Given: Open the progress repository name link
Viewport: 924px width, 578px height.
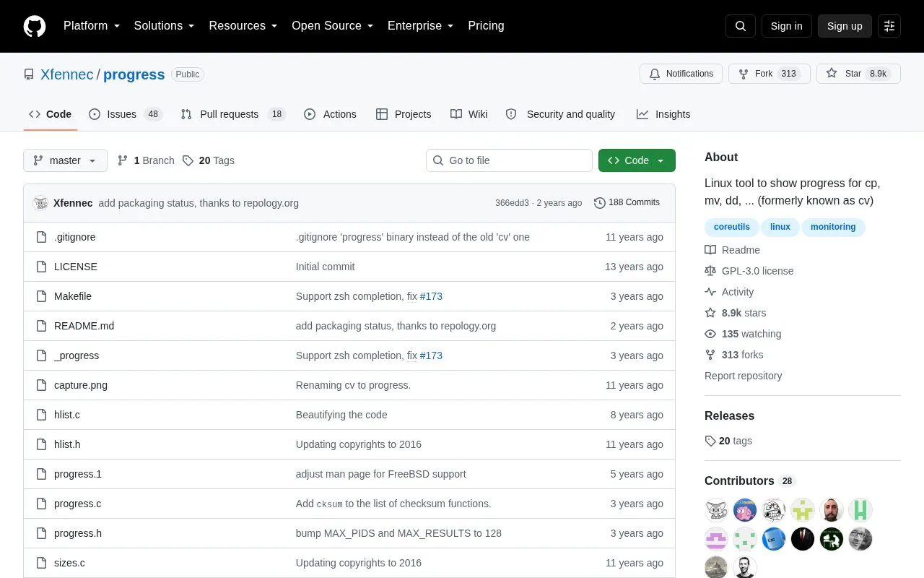Looking at the screenshot, I should coord(134,74).
